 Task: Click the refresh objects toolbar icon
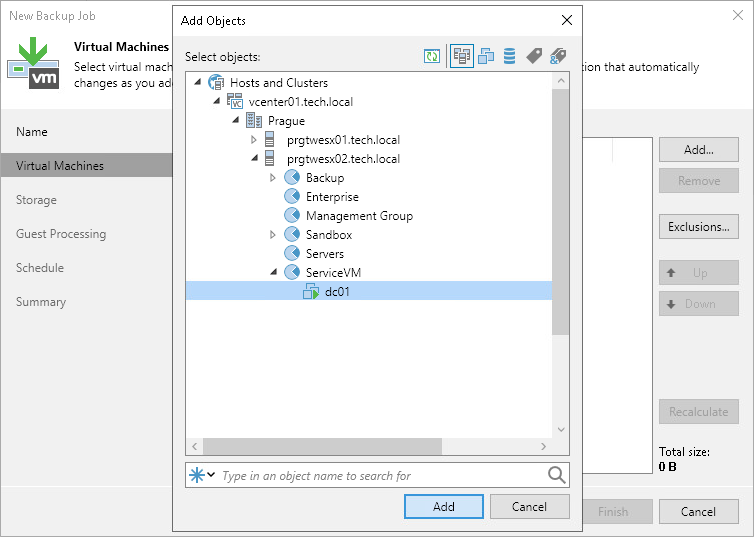[x=432, y=56]
